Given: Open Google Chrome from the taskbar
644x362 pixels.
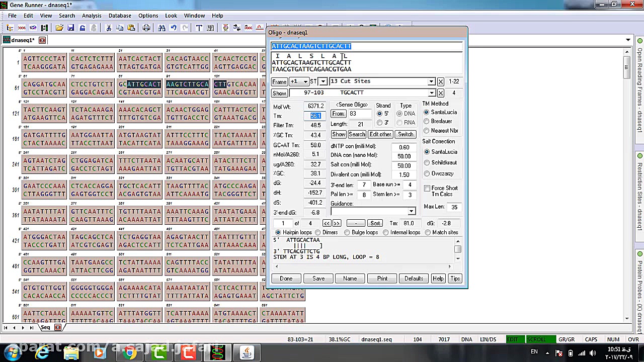Looking at the screenshot, I should point(130,353).
